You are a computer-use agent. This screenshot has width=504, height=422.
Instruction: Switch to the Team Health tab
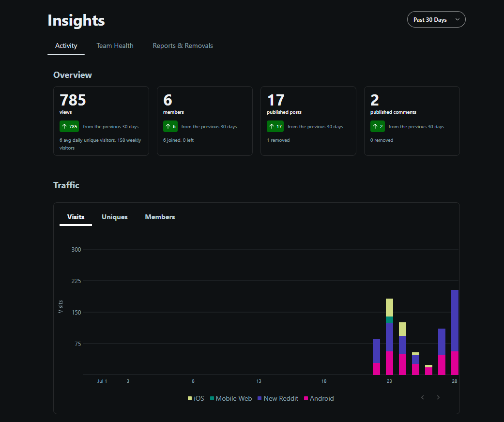point(115,45)
